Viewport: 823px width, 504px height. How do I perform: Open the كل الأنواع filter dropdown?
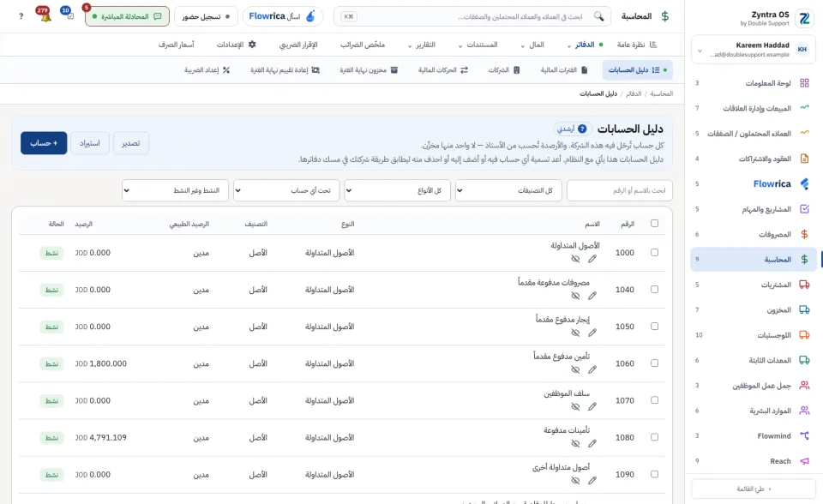[397, 190]
